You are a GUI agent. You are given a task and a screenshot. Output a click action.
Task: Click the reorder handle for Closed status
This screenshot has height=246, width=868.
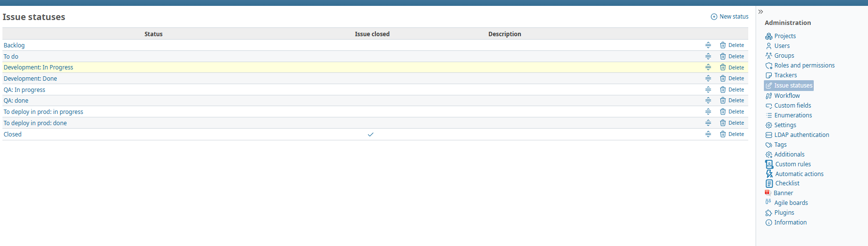[x=708, y=134]
